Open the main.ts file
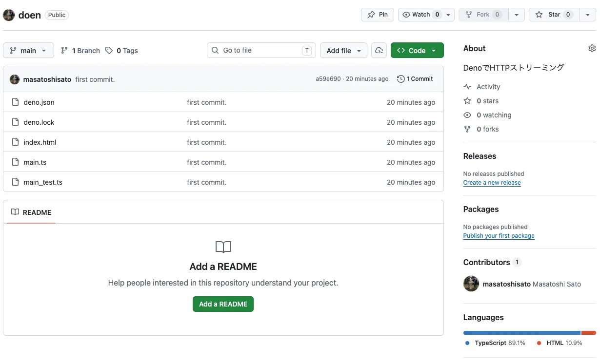 click(x=35, y=162)
